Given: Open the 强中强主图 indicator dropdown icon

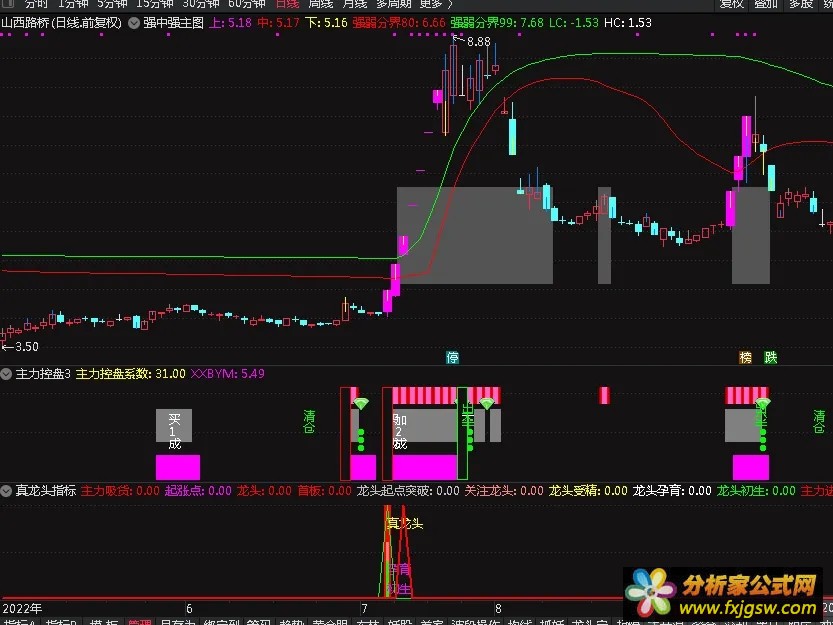Looking at the screenshot, I should (x=134, y=23).
